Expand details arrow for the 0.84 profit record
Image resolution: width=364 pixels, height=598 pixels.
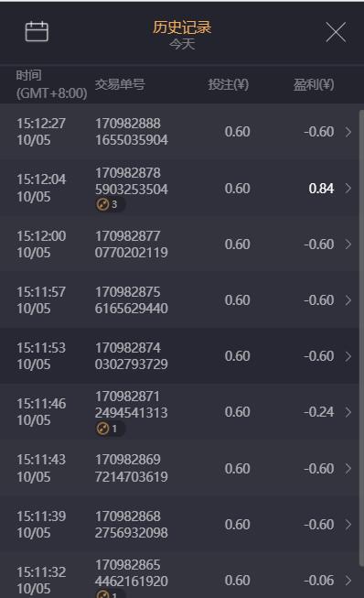click(x=348, y=188)
